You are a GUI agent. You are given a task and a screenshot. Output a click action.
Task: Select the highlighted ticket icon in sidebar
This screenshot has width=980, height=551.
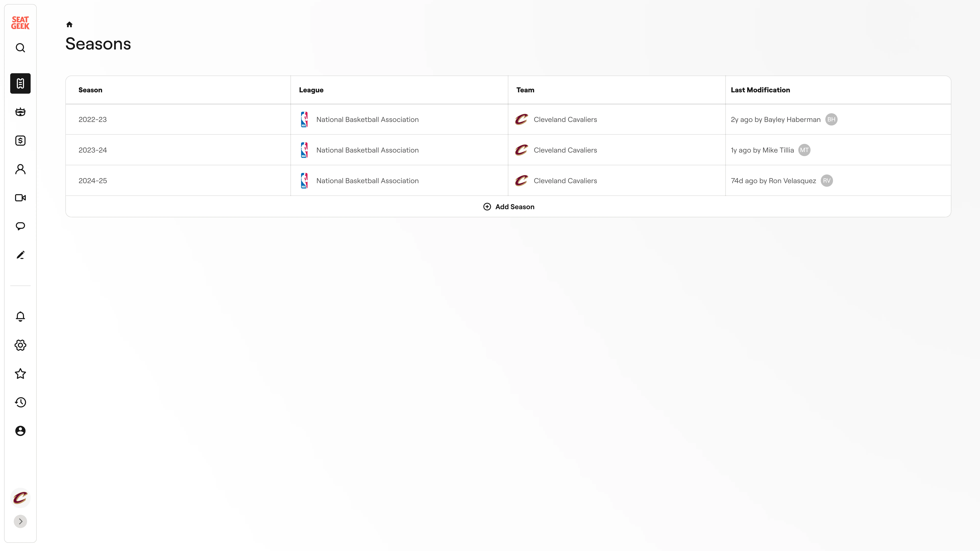pyautogui.click(x=21, y=83)
